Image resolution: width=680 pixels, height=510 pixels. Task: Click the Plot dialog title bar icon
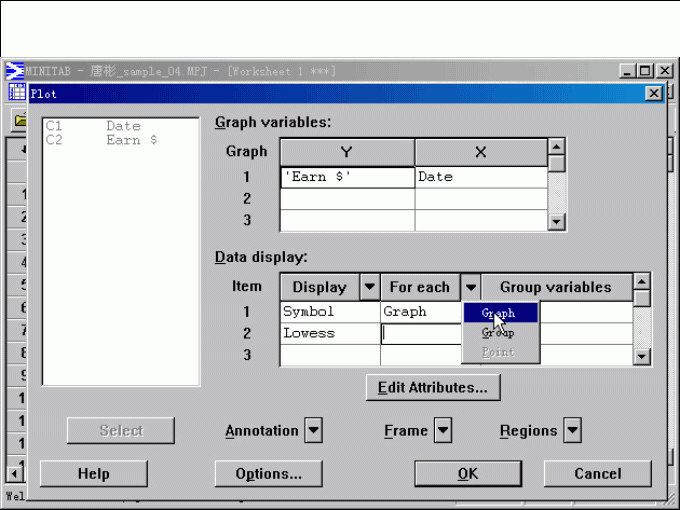click(x=17, y=93)
